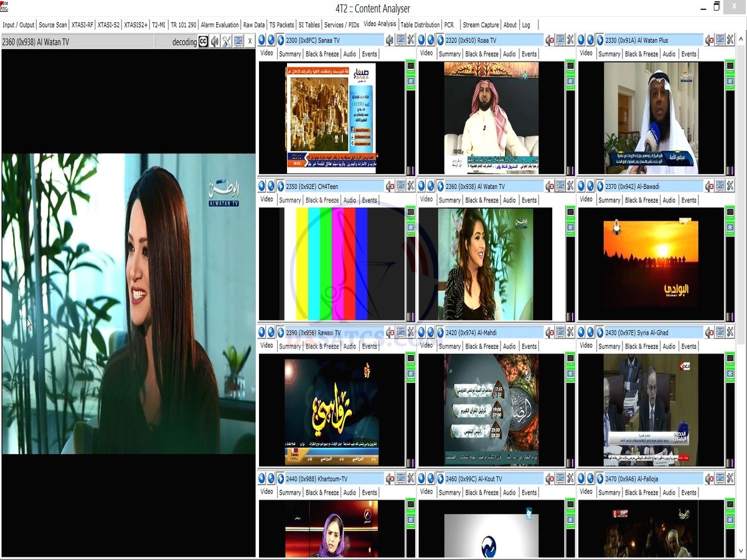
Task: Open full-screen view icon for Al Watan Plus
Action: pyautogui.click(x=719, y=39)
